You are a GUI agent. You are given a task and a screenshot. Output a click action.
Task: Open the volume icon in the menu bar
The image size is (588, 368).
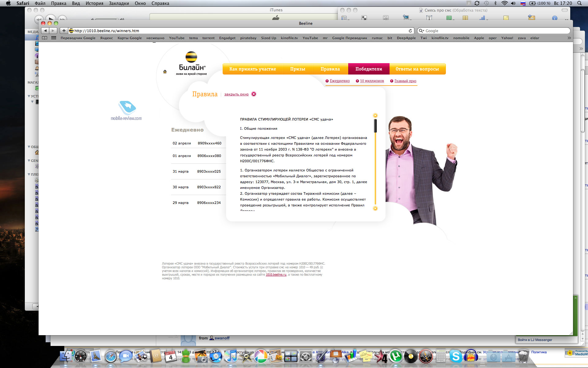point(513,3)
